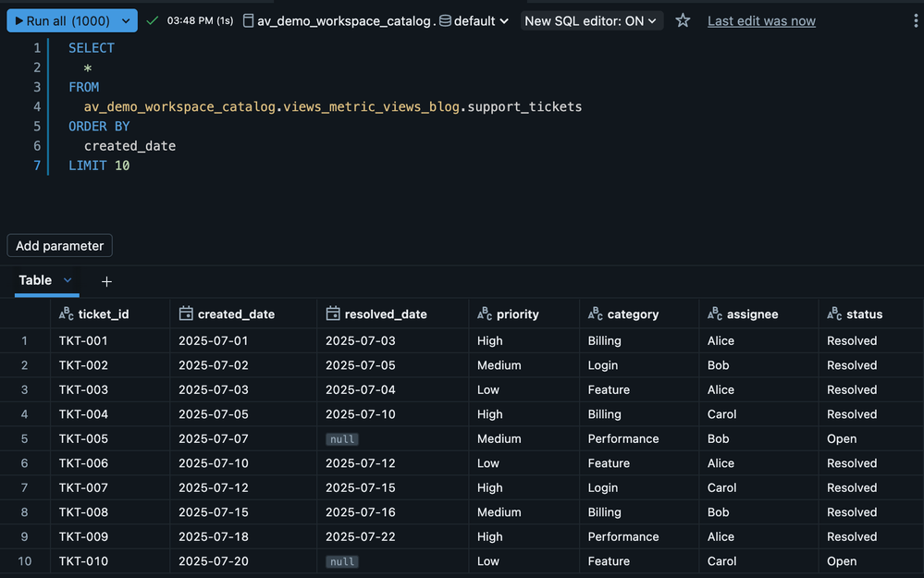Screen dimensions: 924x578
Task: Click the calendar icon in resolved_date header
Action: click(333, 314)
